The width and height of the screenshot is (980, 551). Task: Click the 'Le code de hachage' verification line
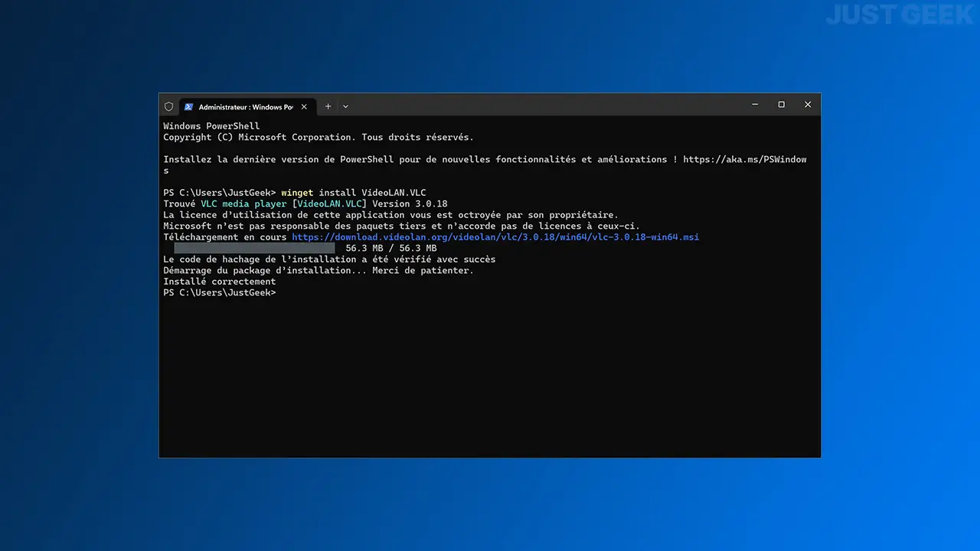tap(329, 259)
